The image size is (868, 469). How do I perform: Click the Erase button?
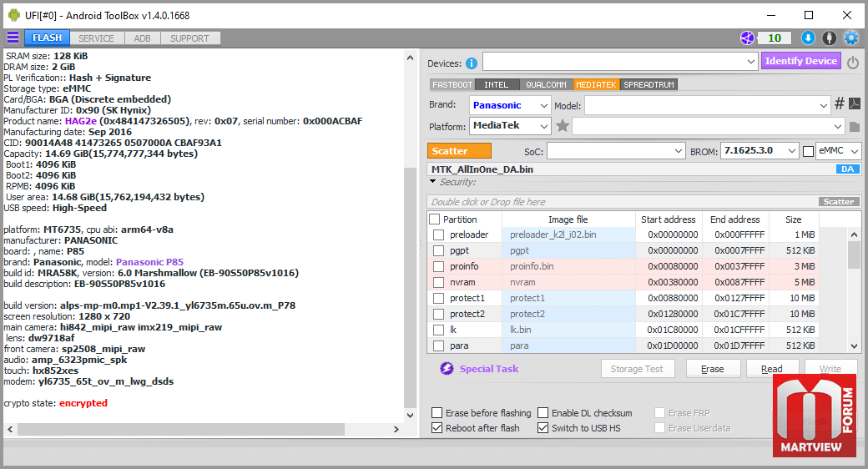(x=713, y=369)
